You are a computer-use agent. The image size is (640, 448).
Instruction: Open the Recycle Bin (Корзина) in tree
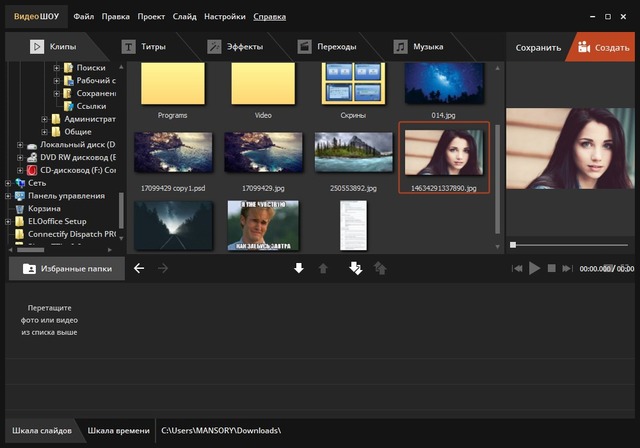click(x=43, y=209)
